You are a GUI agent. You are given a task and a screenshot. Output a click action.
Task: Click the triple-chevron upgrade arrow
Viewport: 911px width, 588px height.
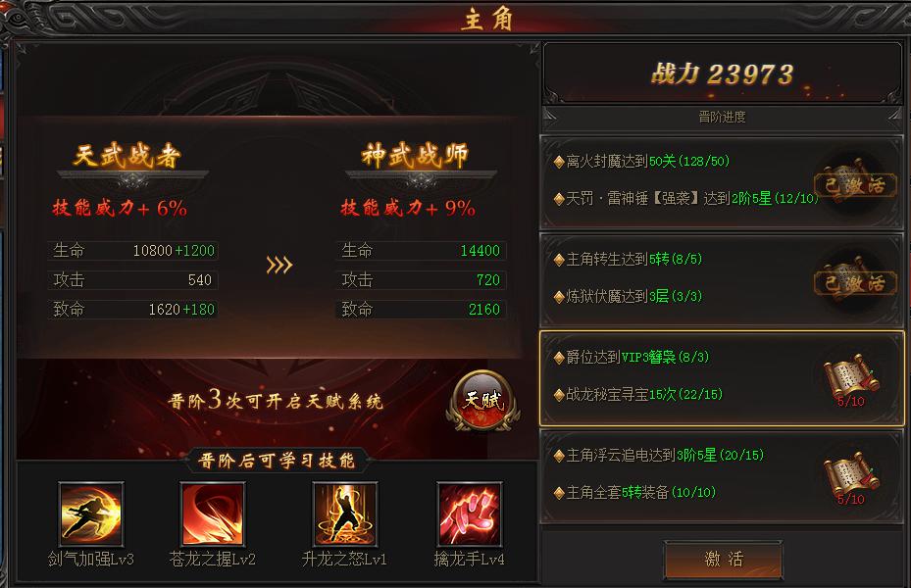pyautogui.click(x=278, y=266)
